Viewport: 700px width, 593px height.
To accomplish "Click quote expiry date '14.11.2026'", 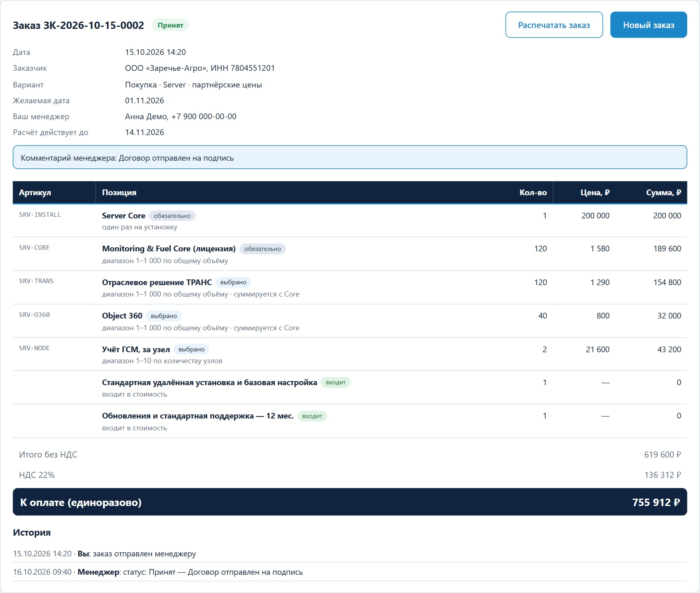I will coord(144,132).
